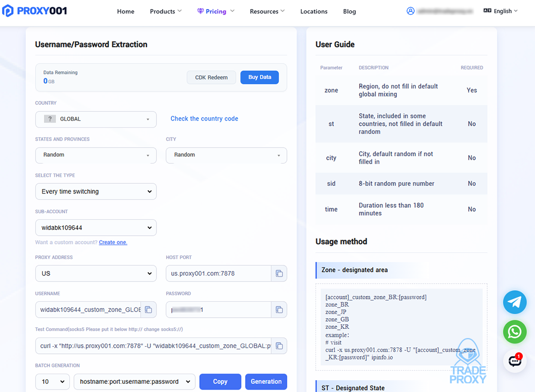
Task: Click the Proxy001 logo icon
Action: (x=8, y=11)
